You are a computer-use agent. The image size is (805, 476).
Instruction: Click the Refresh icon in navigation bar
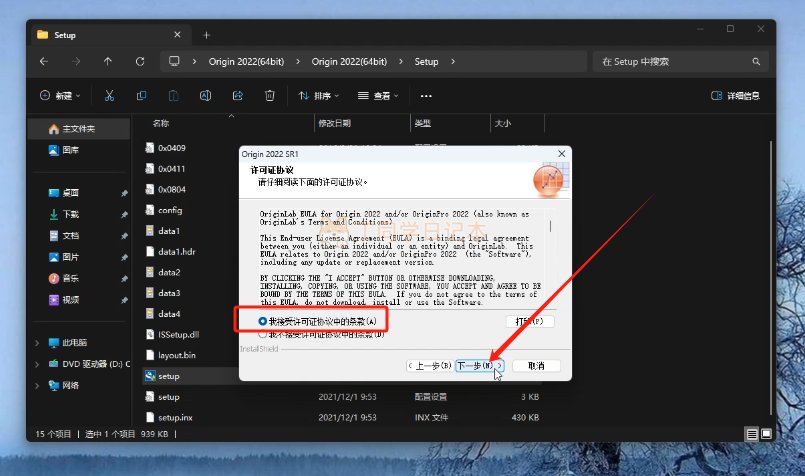click(x=140, y=61)
